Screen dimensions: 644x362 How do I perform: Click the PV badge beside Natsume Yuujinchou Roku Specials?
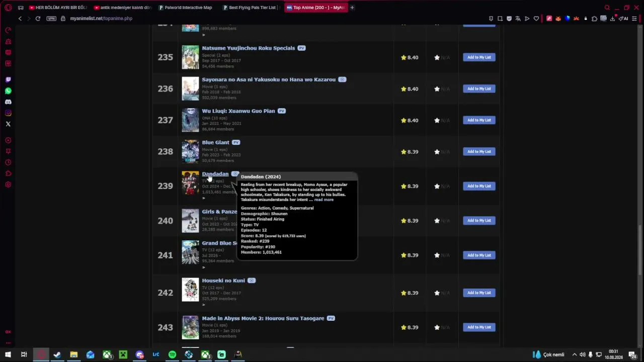pyautogui.click(x=301, y=48)
